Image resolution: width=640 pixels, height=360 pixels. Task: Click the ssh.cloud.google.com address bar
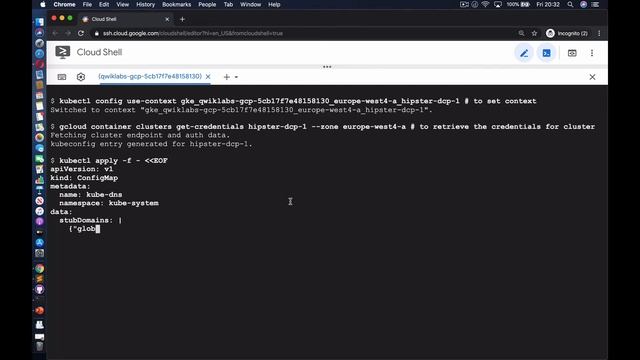coord(192,33)
